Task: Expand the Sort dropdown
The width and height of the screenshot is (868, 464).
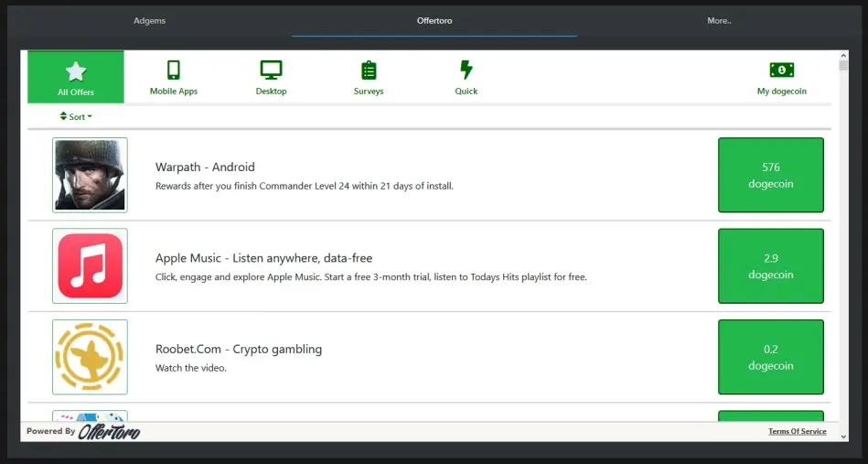Action: pyautogui.click(x=77, y=117)
